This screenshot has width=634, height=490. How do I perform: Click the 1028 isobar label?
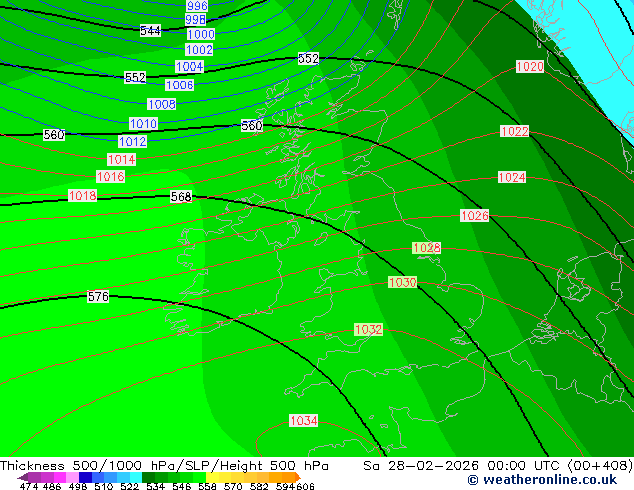coord(427,248)
